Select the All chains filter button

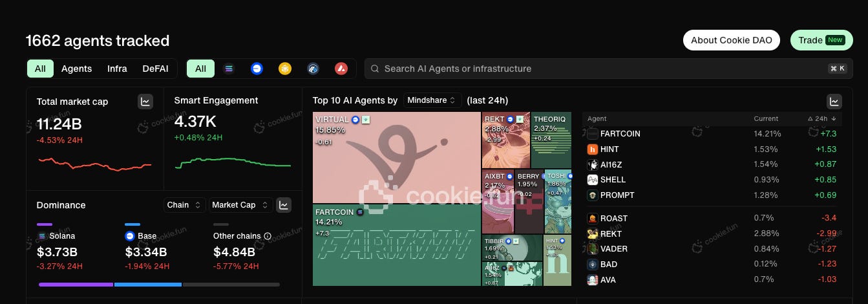200,69
